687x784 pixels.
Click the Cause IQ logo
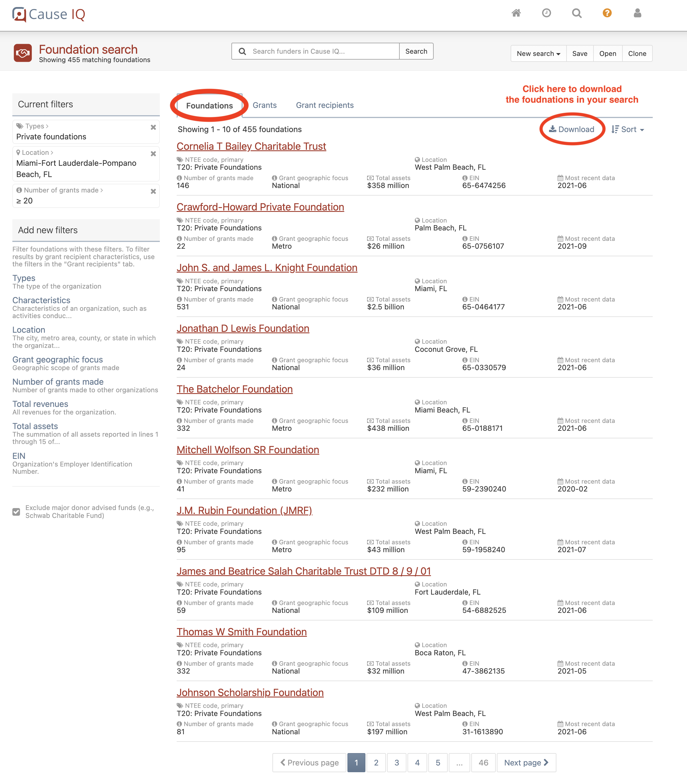49,15
